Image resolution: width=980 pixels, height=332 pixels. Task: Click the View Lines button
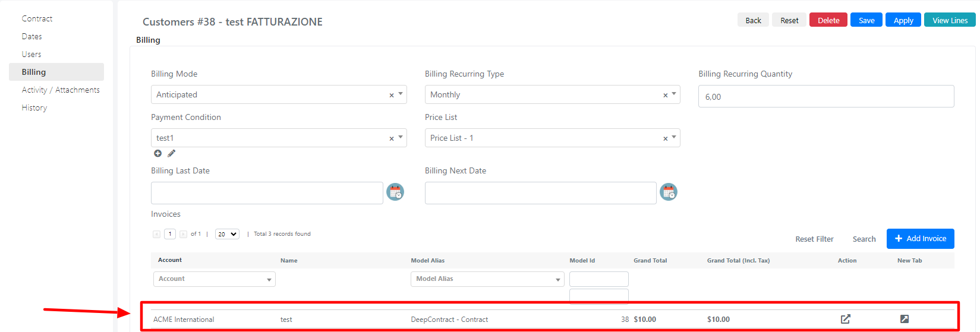click(x=950, y=20)
